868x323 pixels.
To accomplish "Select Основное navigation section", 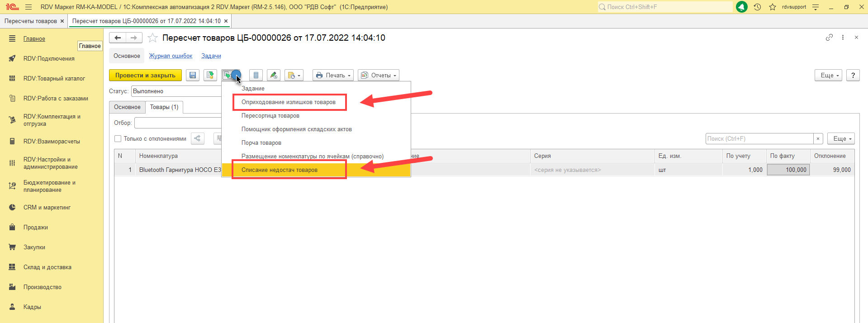I will (127, 56).
